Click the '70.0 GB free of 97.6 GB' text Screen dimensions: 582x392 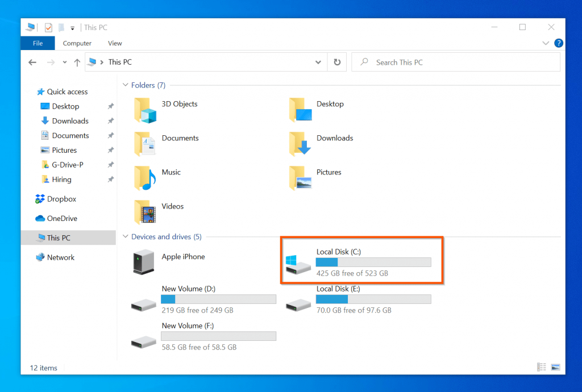354,310
